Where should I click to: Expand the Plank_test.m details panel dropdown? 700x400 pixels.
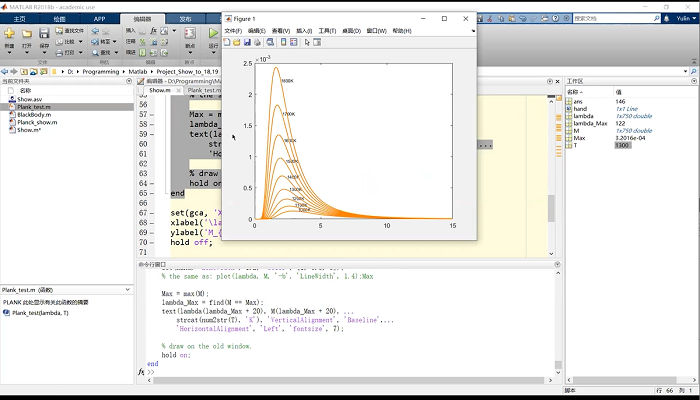point(128,291)
